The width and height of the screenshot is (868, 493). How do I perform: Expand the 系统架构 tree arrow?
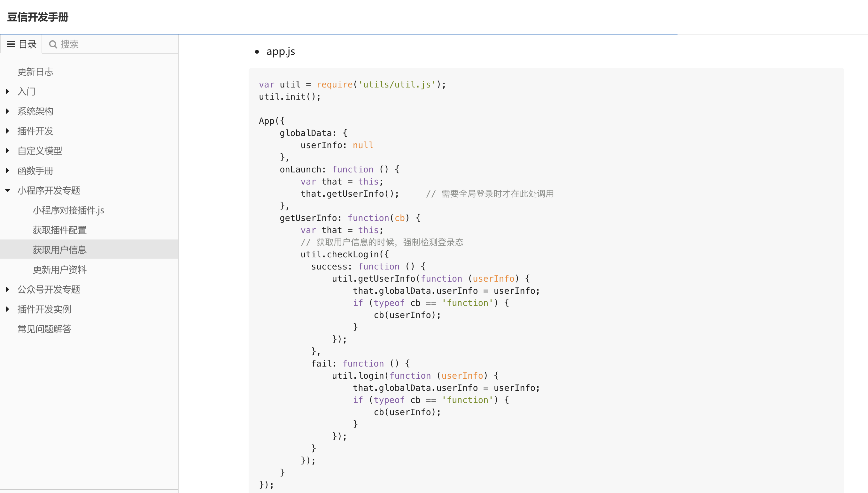7,111
